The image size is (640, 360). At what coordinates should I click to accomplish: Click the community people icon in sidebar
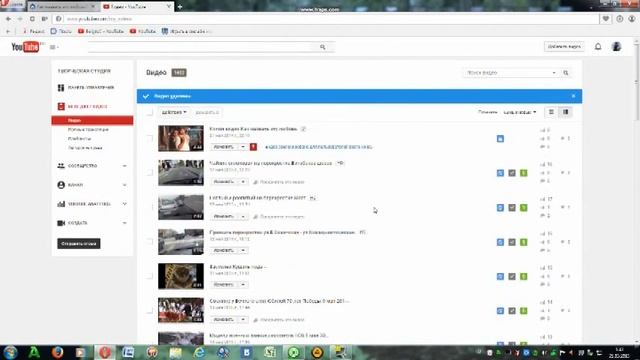[61, 166]
